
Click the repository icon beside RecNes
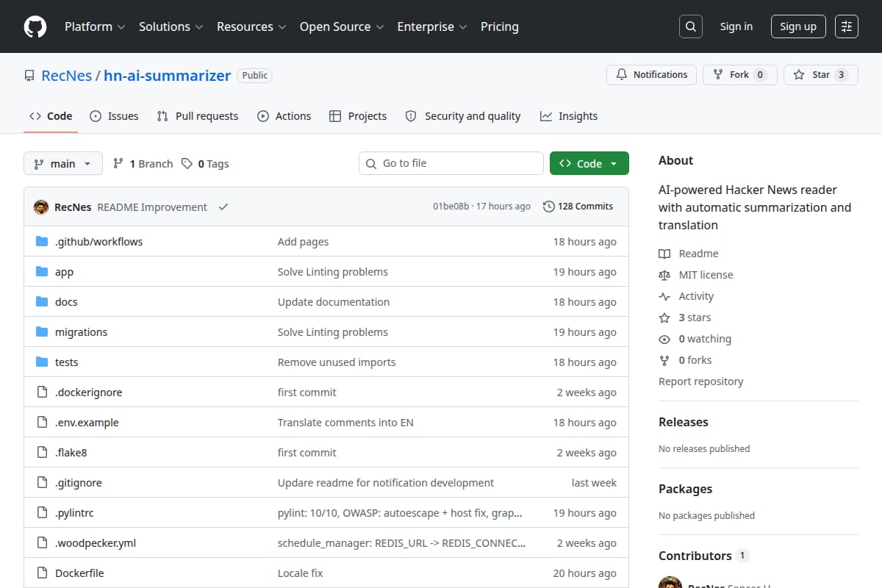29,76
